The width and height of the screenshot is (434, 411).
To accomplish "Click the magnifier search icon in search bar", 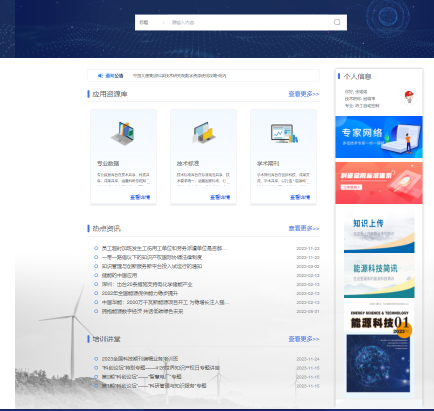I will tap(337, 22).
